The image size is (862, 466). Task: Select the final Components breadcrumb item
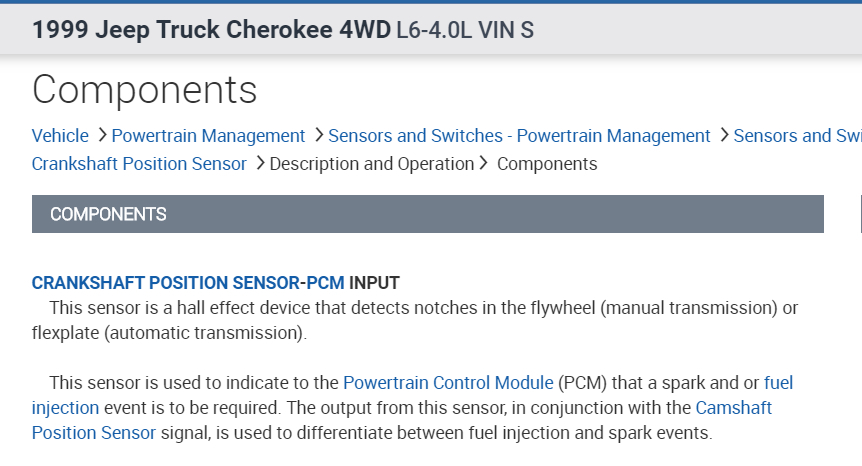pyautogui.click(x=547, y=163)
